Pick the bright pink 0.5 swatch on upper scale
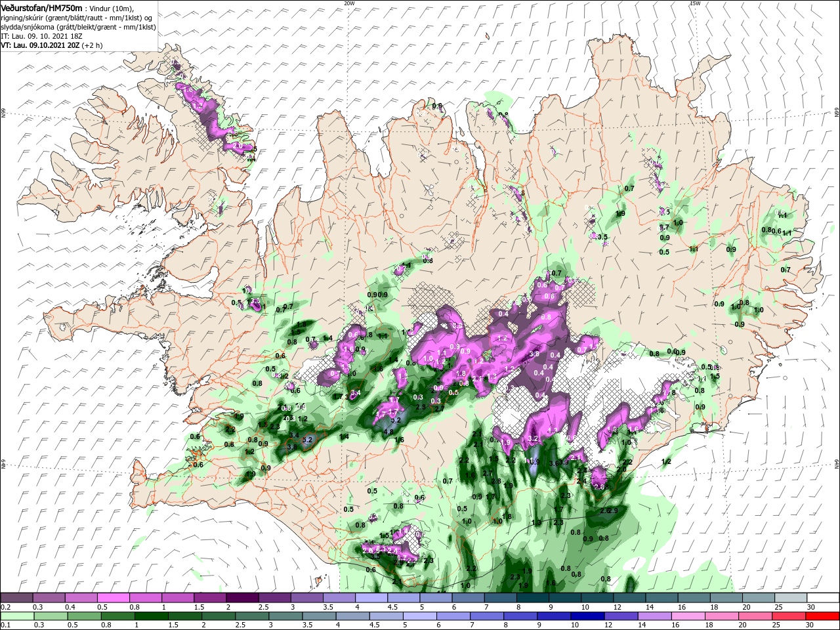 113,598
